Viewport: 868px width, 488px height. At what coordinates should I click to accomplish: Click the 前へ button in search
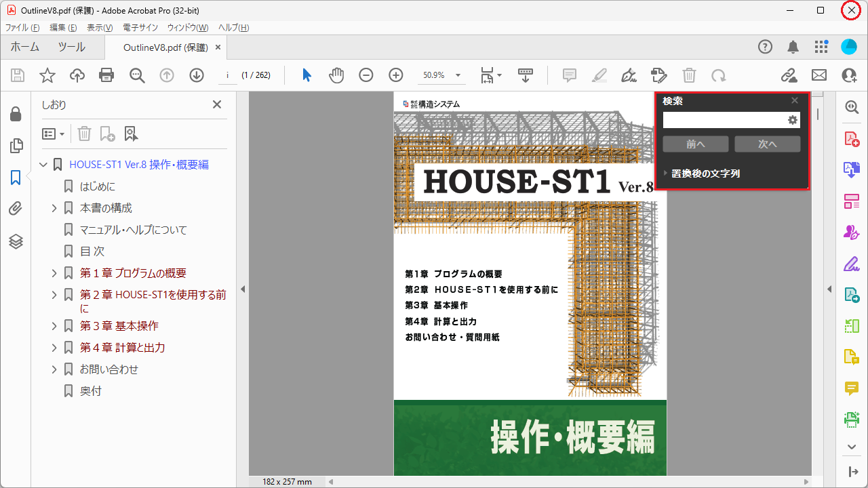[x=696, y=144]
